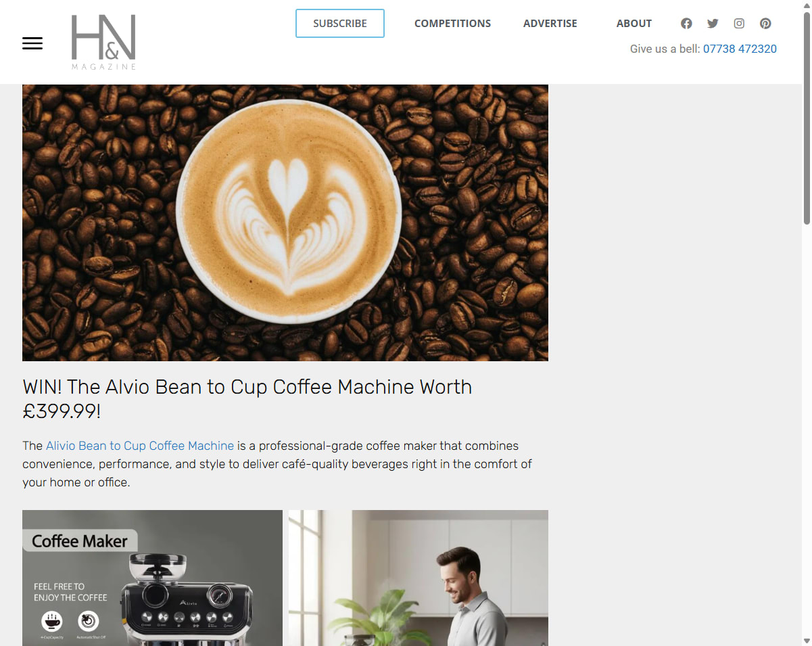The width and height of the screenshot is (812, 646).
Task: Open the Facebook page icon
Action: [x=686, y=24]
